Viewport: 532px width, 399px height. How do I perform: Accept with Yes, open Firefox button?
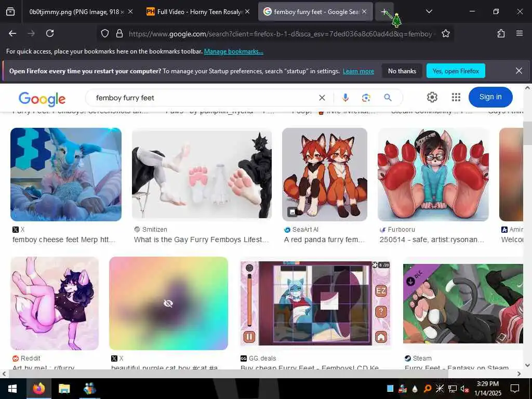456,71
